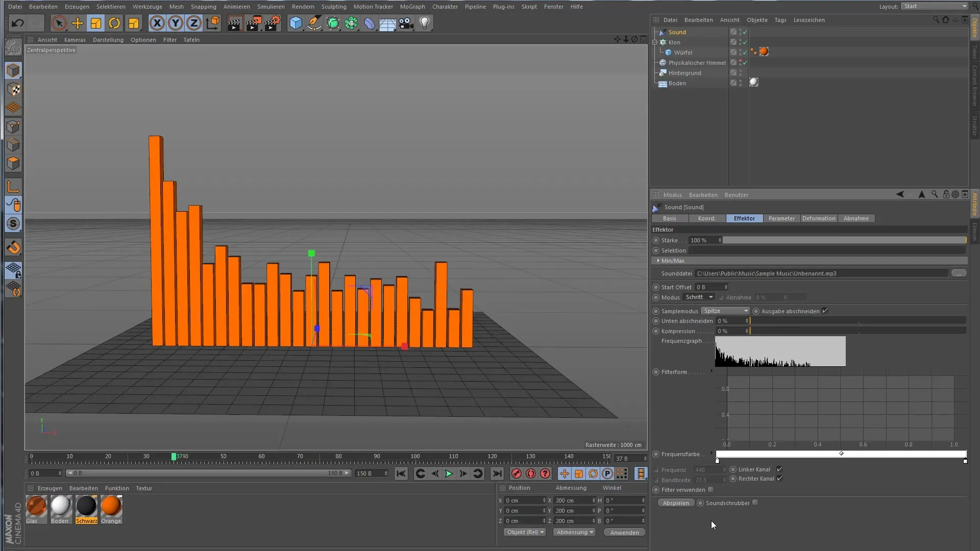The height and width of the screenshot is (551, 980).
Task: Adjust the Unten abschneiden slider
Action: 857,321
